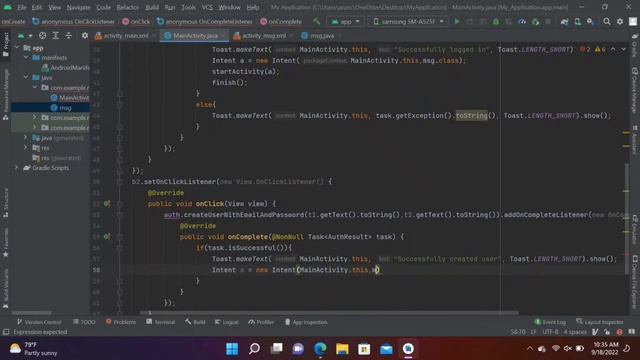The width and height of the screenshot is (640, 360).
Task: Open the Logcat tool window
Action: [x=227, y=322]
